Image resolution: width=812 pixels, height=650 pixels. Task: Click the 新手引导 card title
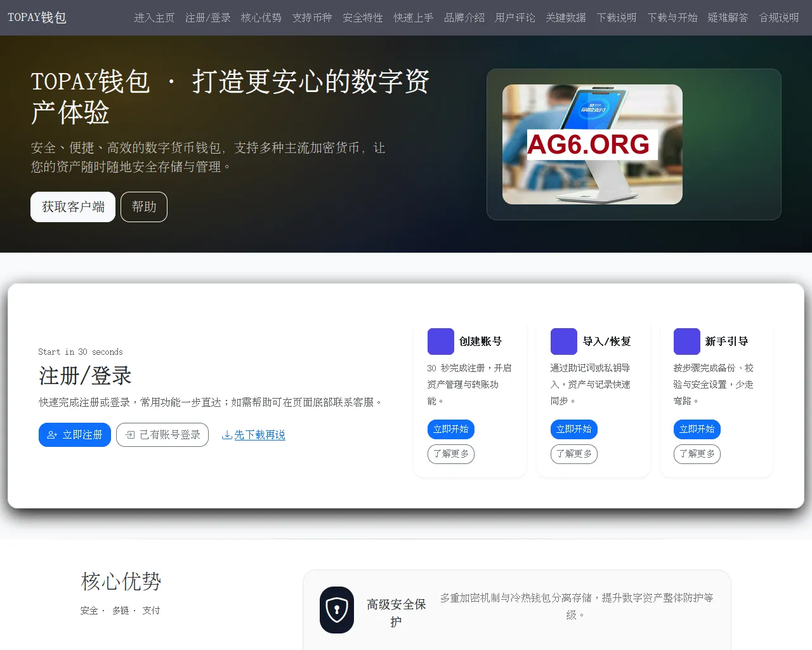click(x=727, y=342)
